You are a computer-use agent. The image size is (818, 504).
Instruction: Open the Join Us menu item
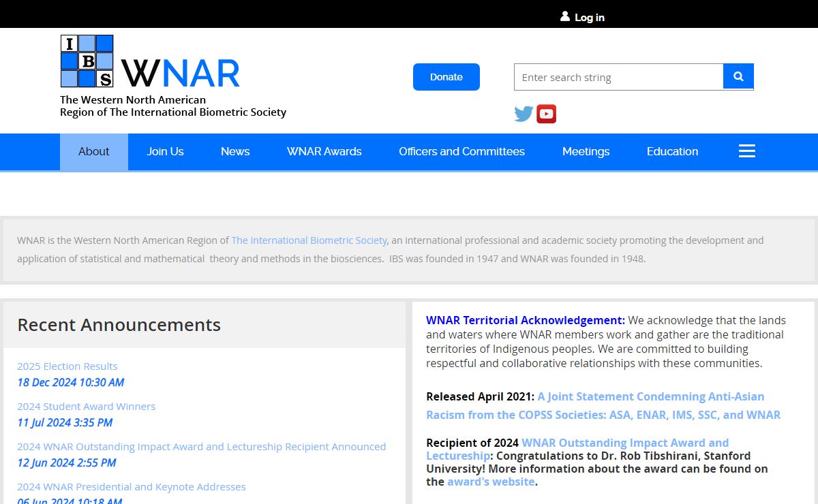pos(166,152)
